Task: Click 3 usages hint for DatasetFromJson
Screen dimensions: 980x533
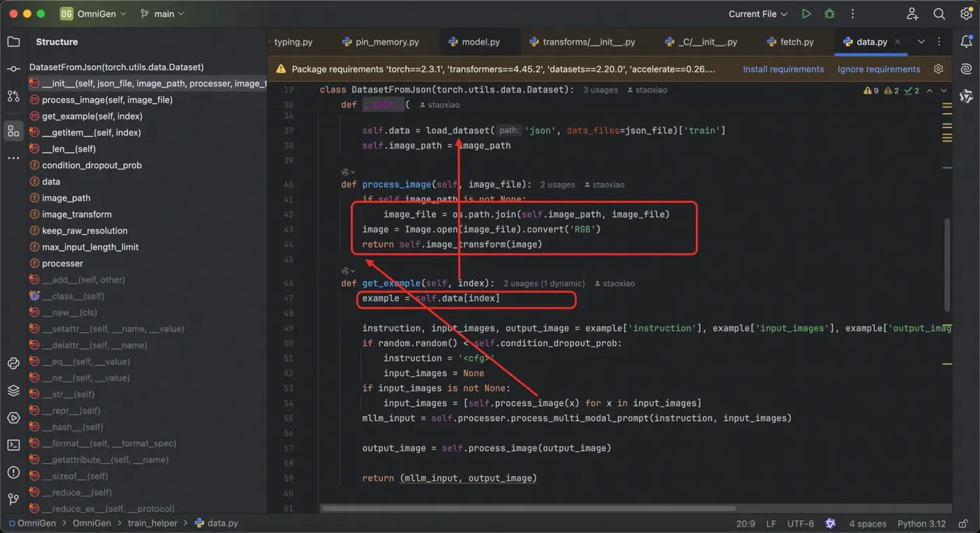Action: (x=601, y=90)
